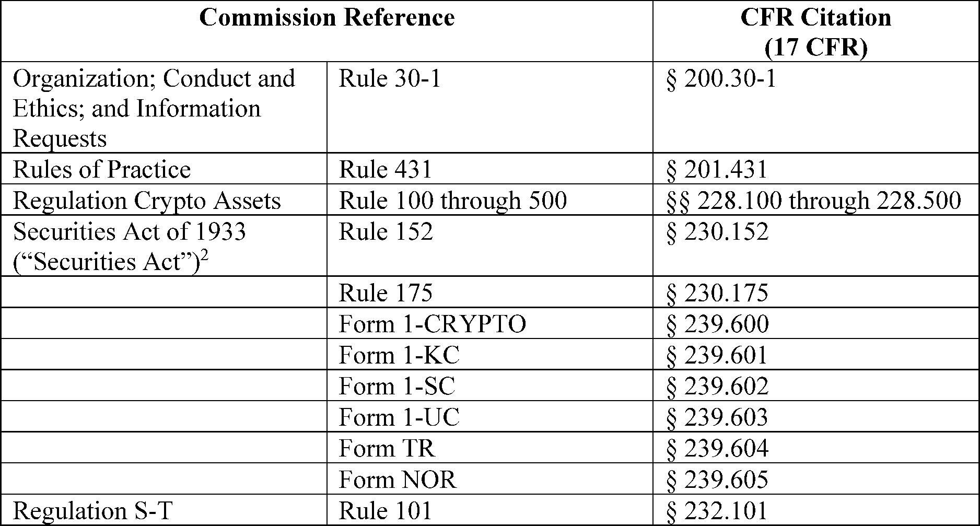
Task: Select the Form 1-CRYPTO cell
Action: click(x=490, y=323)
